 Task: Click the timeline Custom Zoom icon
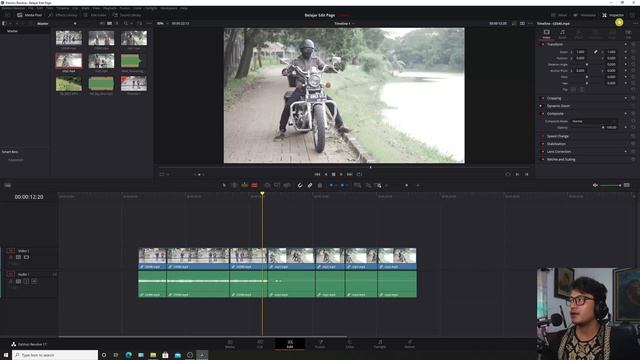click(x=378, y=185)
